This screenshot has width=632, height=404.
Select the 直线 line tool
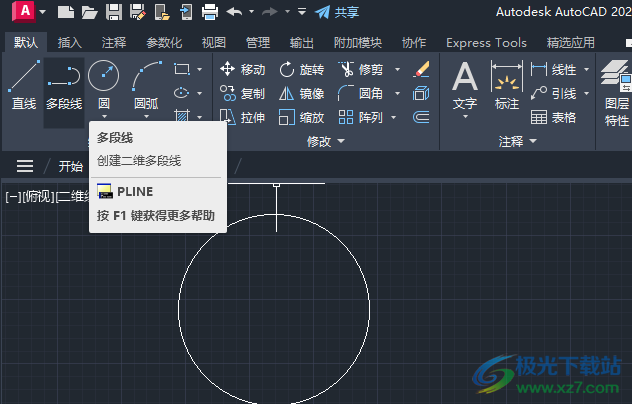click(x=24, y=85)
